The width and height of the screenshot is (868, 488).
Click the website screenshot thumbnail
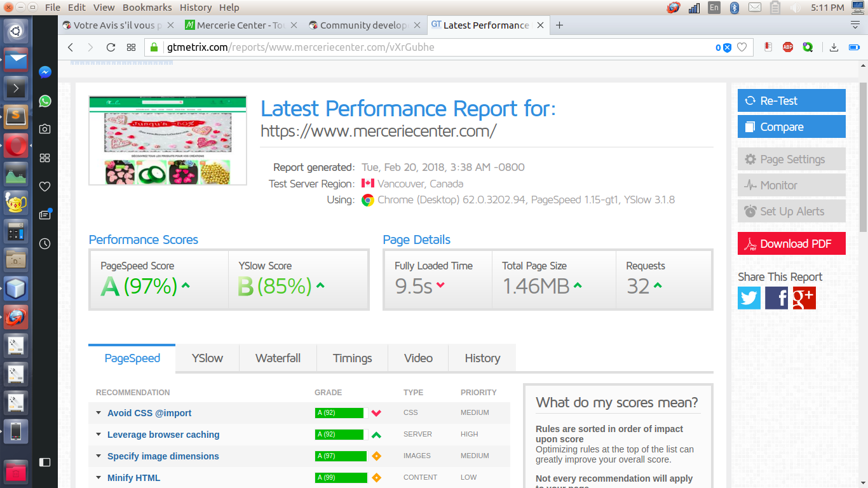168,140
